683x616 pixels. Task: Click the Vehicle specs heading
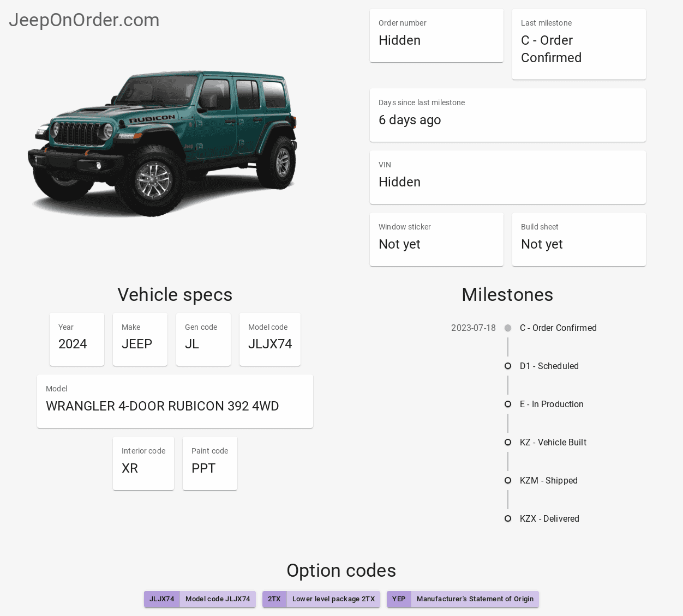click(175, 295)
